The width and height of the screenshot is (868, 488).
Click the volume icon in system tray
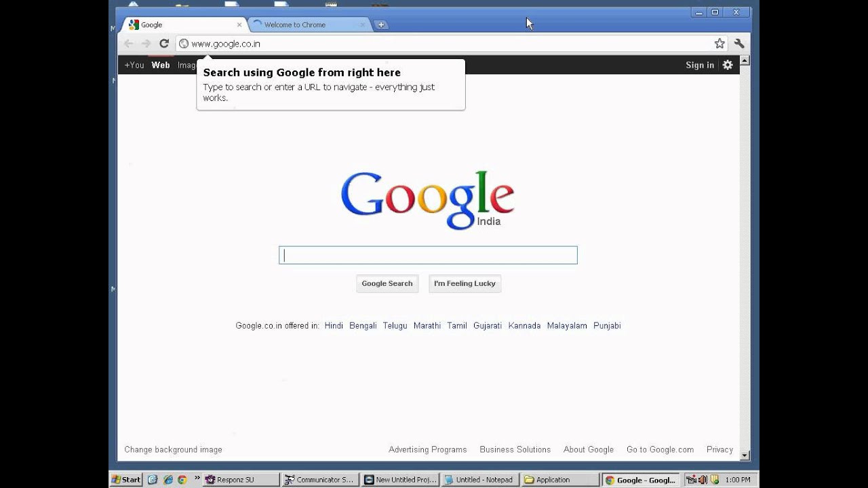coord(703,480)
